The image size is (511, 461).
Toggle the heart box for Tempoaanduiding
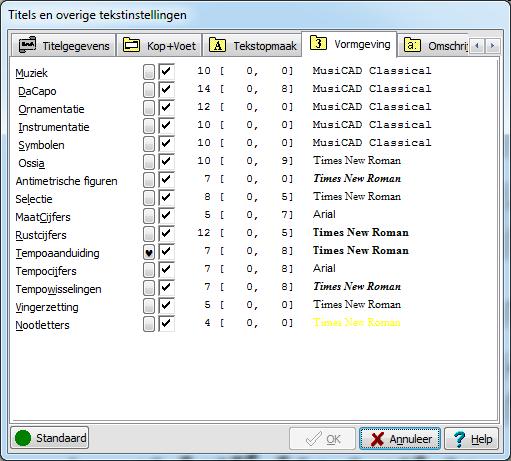[149, 252]
